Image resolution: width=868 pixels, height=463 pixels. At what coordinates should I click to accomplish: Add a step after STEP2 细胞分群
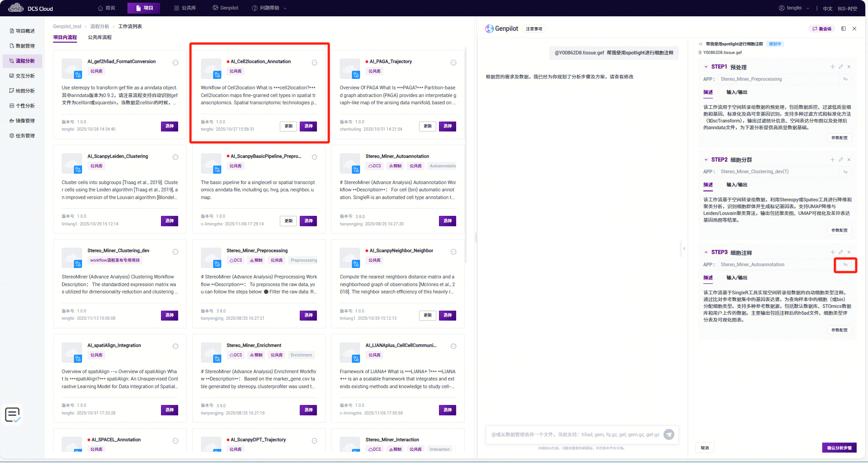pyautogui.click(x=832, y=160)
